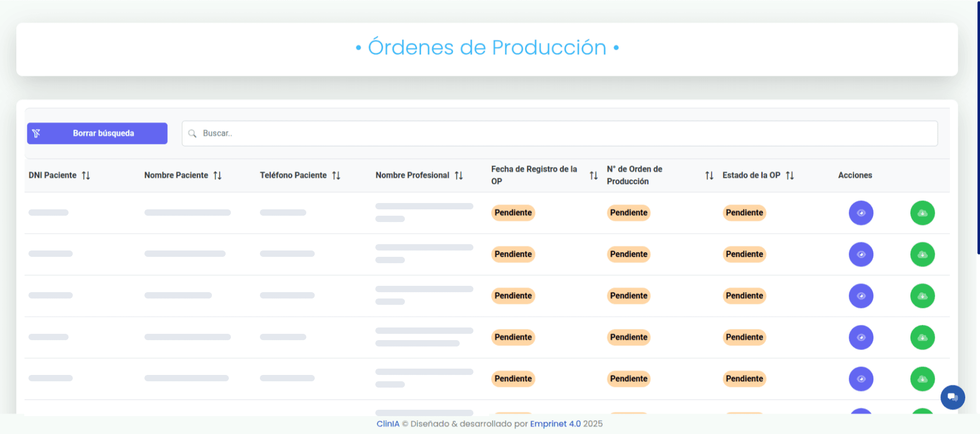Sort by Estado de la OP arrows
The width and height of the screenshot is (980, 434).
(790, 175)
